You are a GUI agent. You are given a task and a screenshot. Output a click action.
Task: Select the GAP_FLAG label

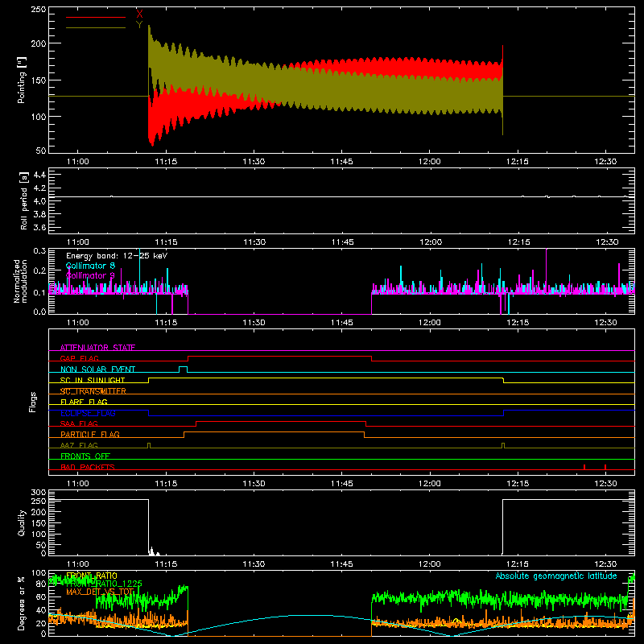79,358
